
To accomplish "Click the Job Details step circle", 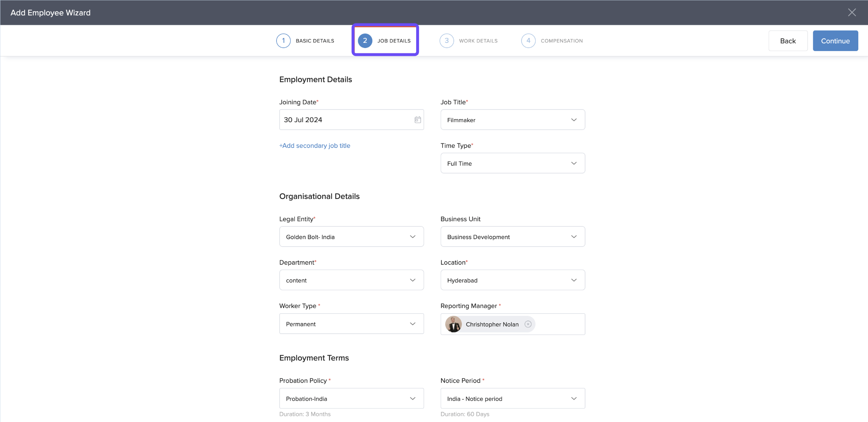I will coord(365,40).
